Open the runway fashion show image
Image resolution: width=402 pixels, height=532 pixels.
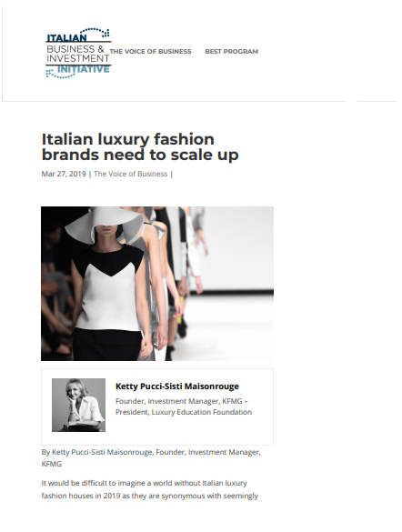[157, 284]
